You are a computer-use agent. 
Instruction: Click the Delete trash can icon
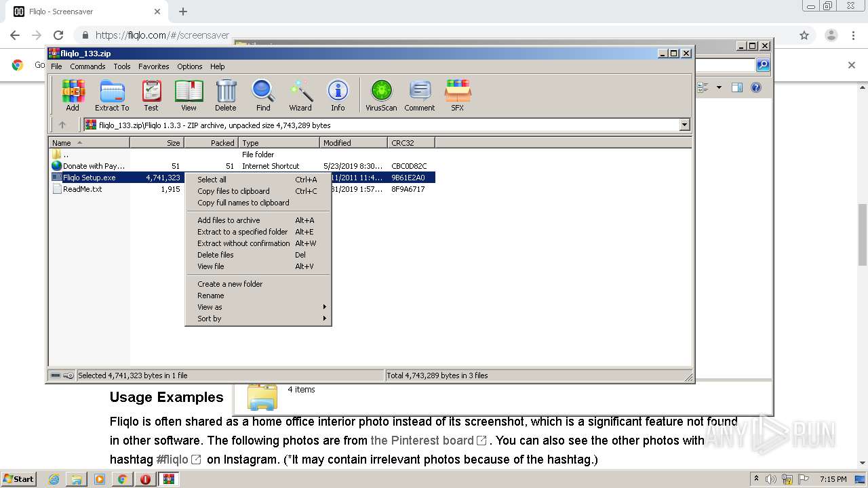coord(226,95)
